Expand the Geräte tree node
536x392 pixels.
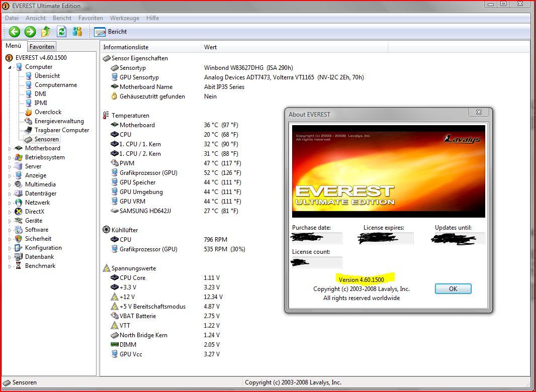click(10, 221)
